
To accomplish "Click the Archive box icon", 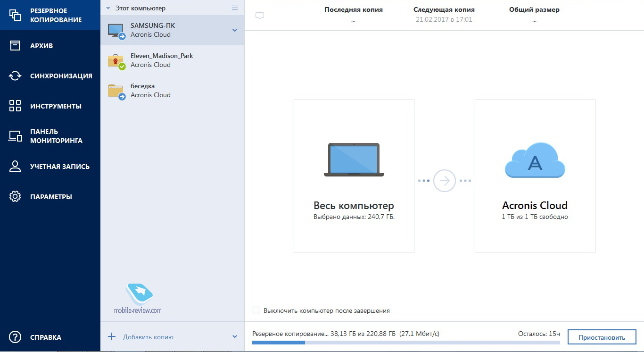I will click(15, 46).
